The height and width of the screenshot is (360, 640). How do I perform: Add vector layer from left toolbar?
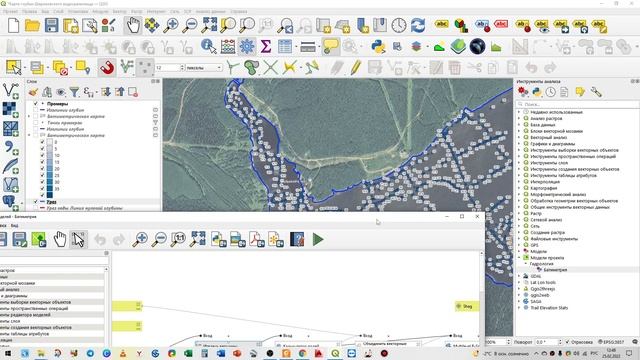tap(10, 91)
